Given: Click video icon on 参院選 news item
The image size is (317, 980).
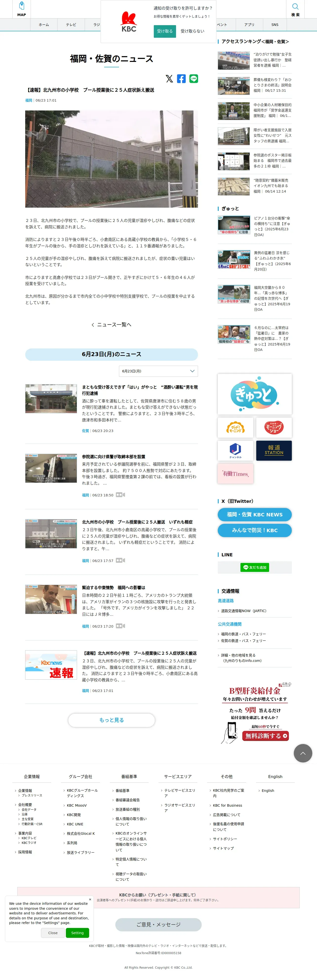Looking at the screenshot, I should click(120, 495).
